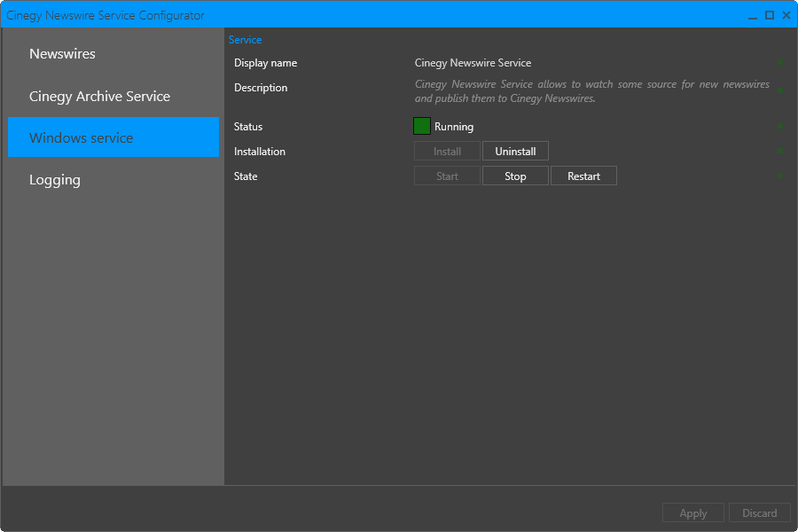Viewport: 798px width, 532px height.
Task: Click the italic service description text
Action: click(592, 91)
